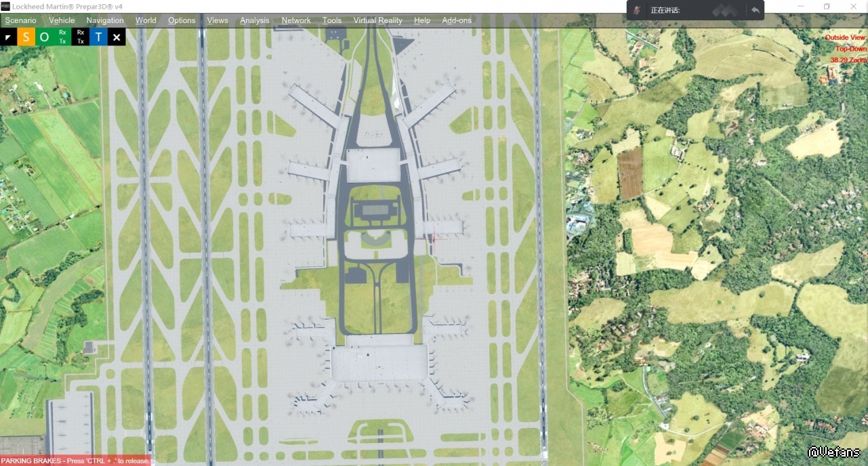Open the Views menu
Screen dimensions: 868x466
(x=218, y=20)
